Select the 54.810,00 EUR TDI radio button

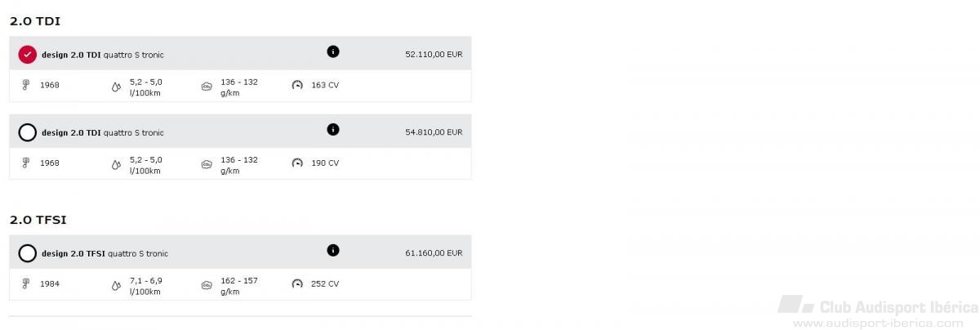27,133
